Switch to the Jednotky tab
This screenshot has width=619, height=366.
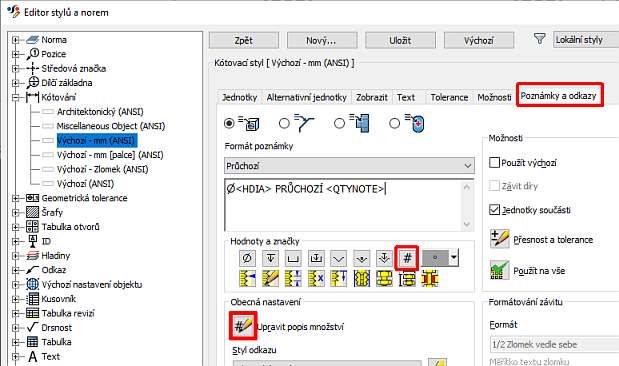pos(239,97)
